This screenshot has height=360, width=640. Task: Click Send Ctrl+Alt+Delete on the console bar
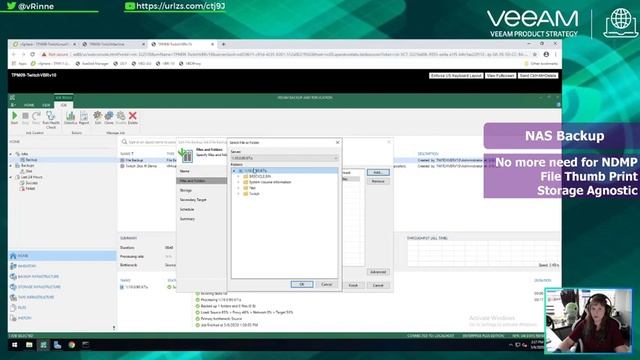(x=538, y=76)
